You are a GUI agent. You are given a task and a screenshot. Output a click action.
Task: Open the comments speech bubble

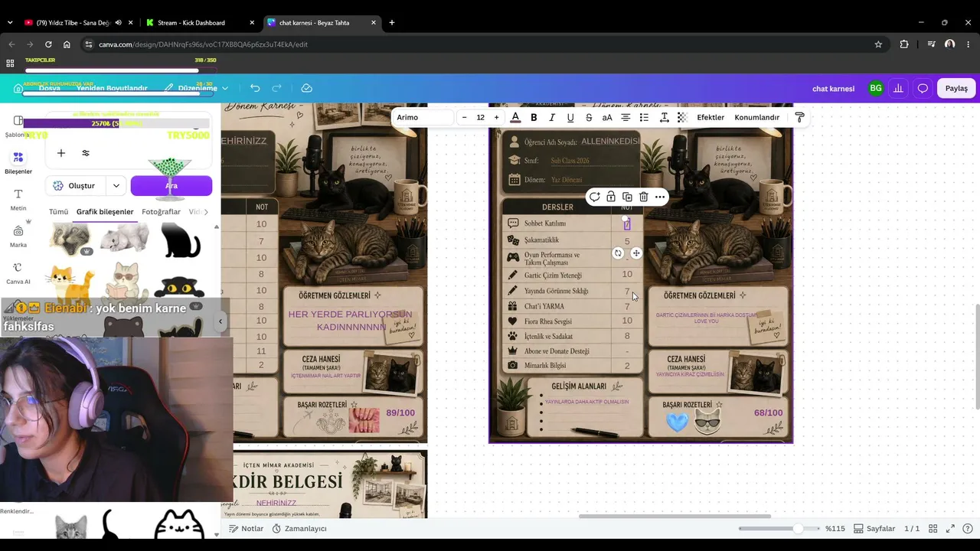(923, 88)
